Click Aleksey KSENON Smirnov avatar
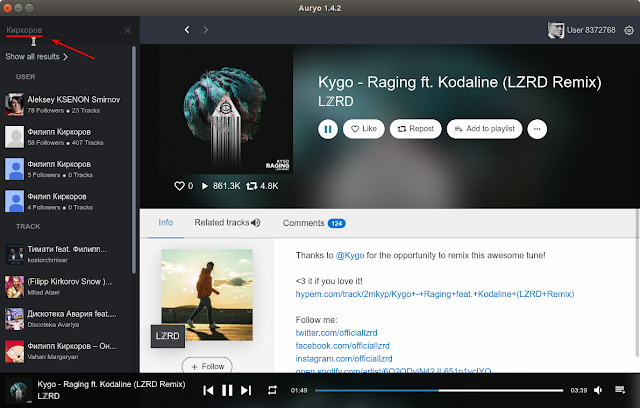Image resolution: width=640 pixels, height=408 pixels. pos(14,104)
